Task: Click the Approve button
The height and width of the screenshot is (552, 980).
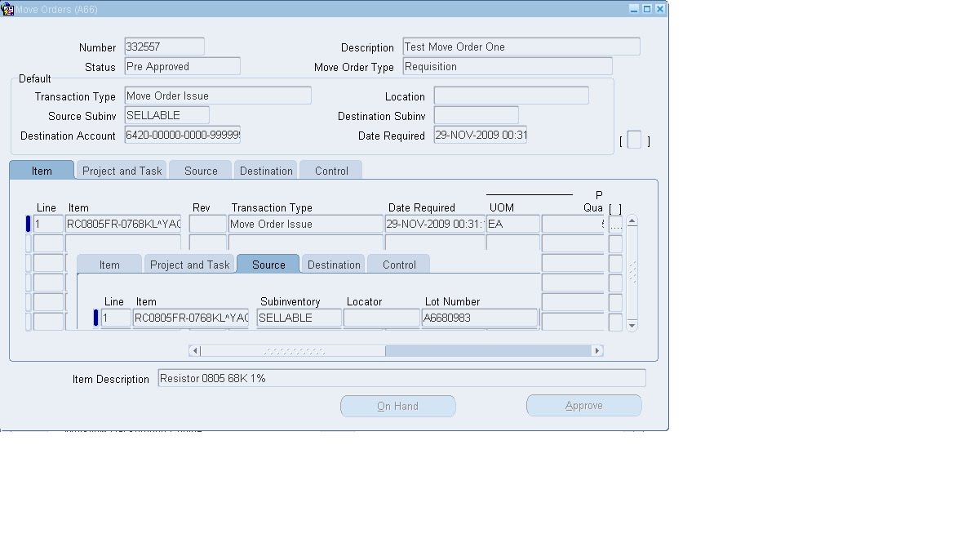Action: click(x=584, y=405)
